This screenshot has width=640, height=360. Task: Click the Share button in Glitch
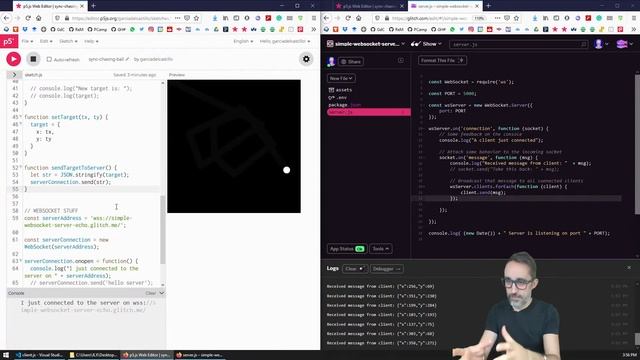pos(351,62)
